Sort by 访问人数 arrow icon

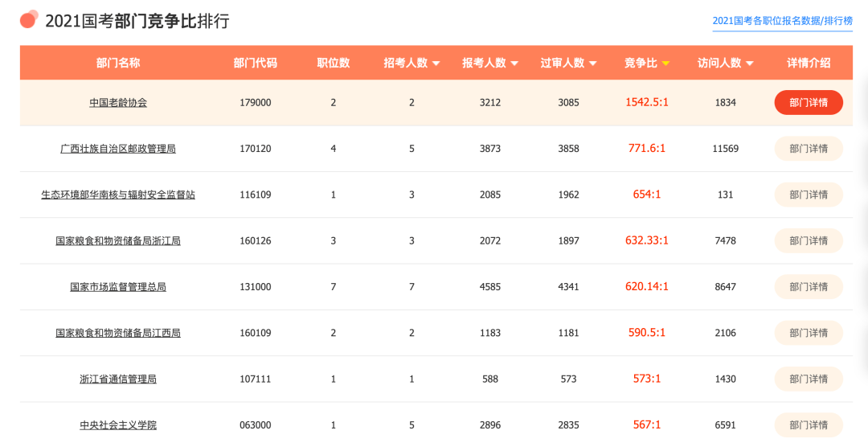[x=750, y=64]
